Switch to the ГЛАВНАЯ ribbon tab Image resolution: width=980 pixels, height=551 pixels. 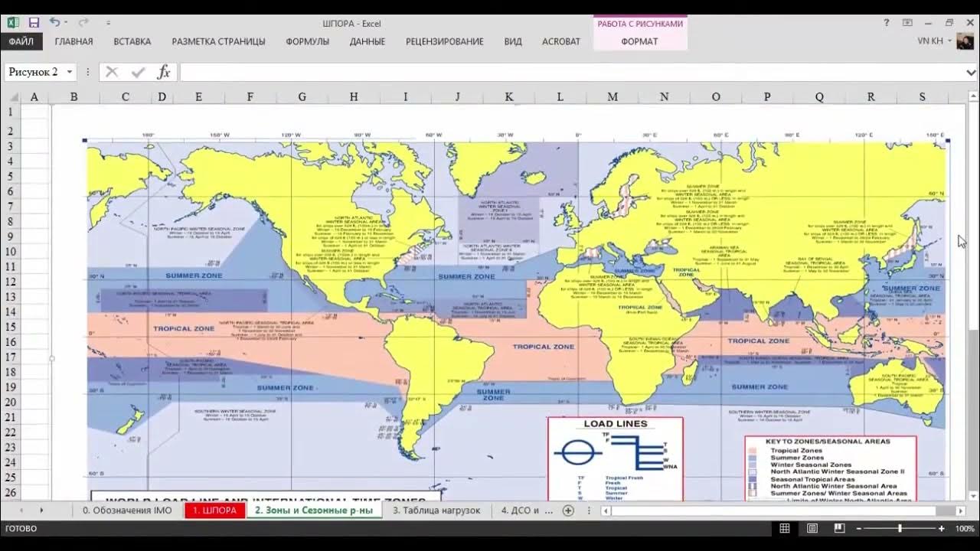coord(74,41)
